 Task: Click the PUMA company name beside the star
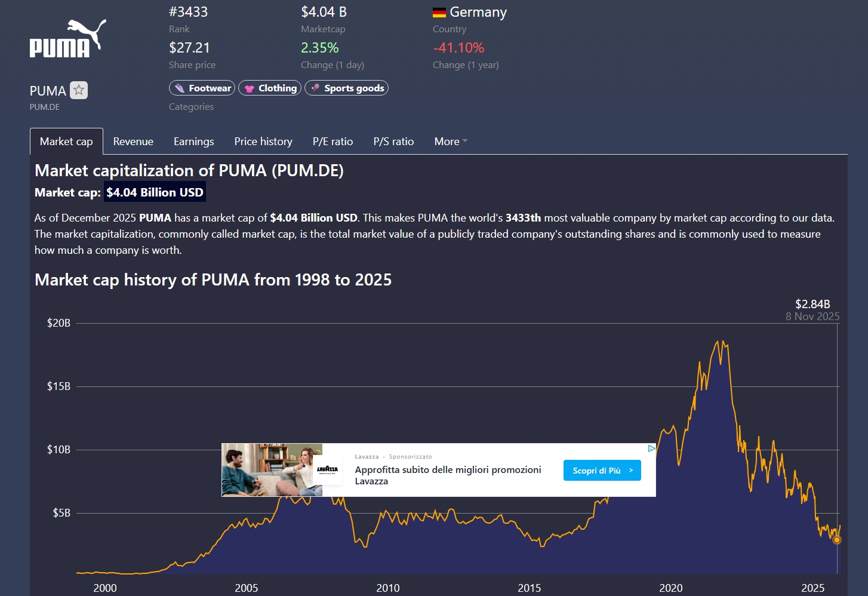coord(48,91)
